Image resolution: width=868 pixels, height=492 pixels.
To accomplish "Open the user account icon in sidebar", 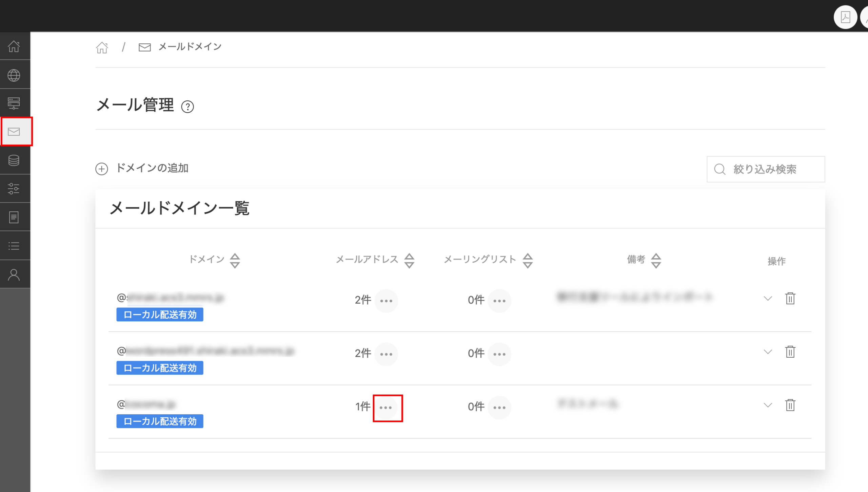I will pyautogui.click(x=14, y=275).
